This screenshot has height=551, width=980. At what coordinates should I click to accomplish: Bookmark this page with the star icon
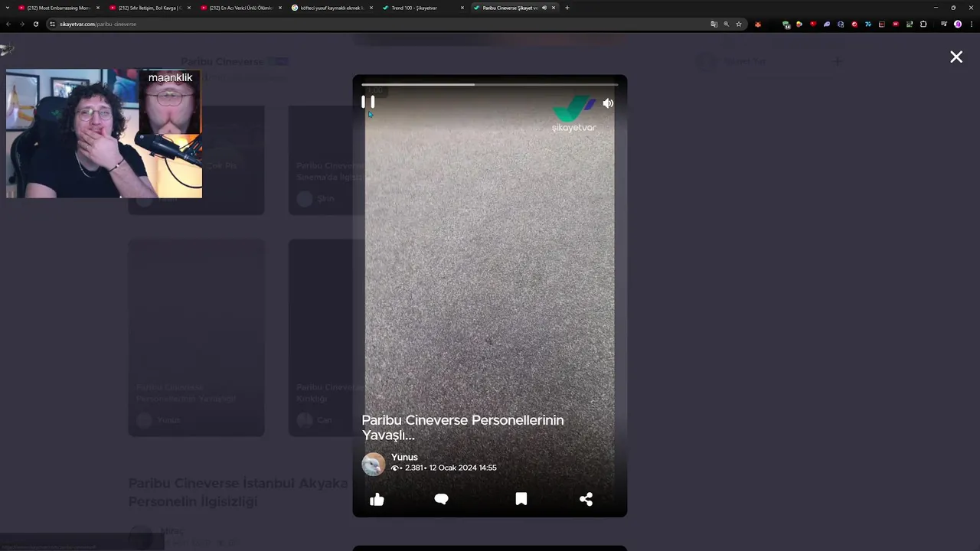(x=739, y=24)
